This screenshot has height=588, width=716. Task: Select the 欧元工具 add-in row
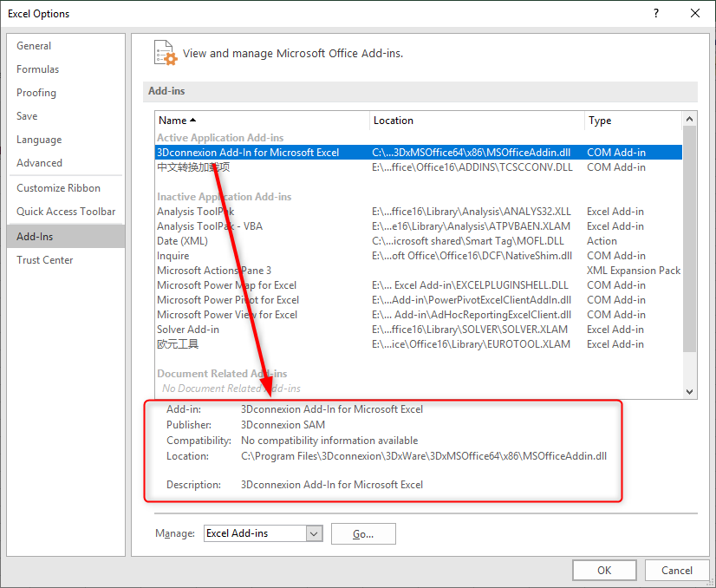coord(419,344)
